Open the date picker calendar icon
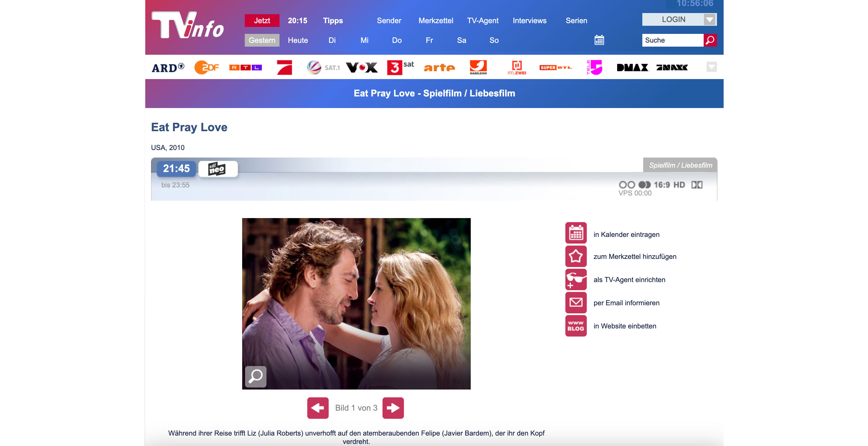868x446 pixels. click(x=599, y=40)
